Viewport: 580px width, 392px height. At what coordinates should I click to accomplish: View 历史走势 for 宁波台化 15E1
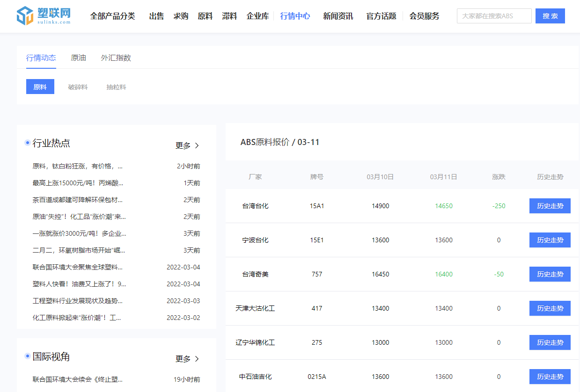[550, 240]
